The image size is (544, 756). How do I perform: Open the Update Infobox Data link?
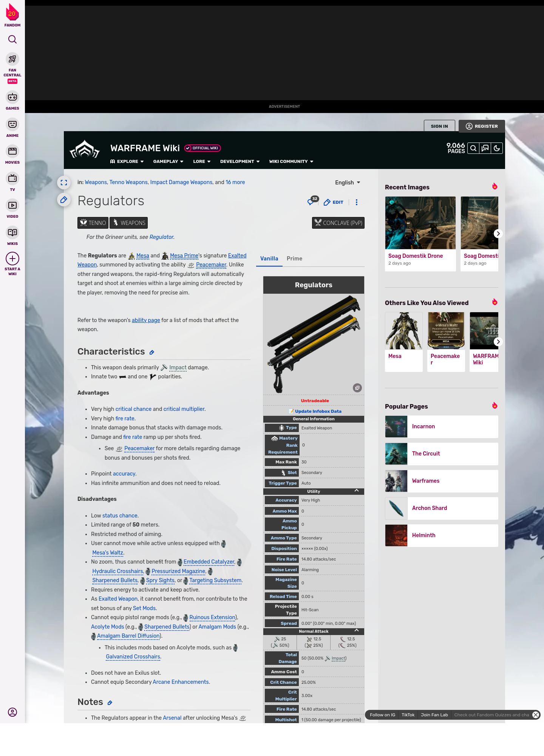pyautogui.click(x=318, y=411)
